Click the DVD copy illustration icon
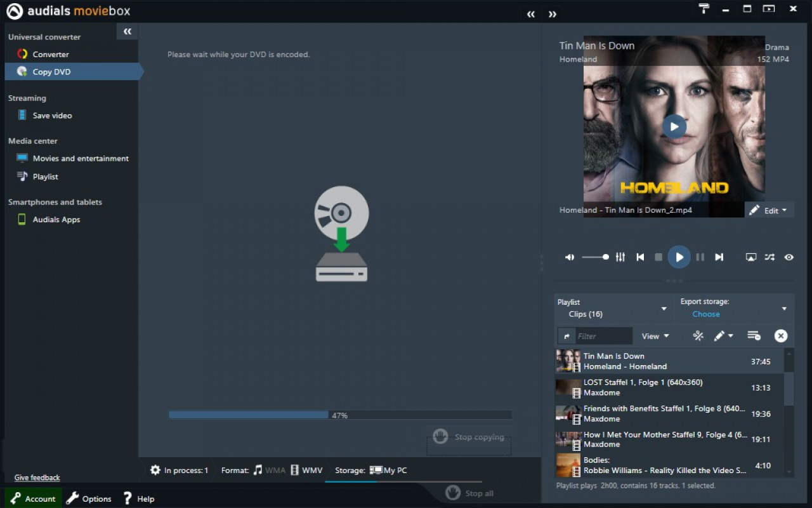The height and width of the screenshot is (508, 812). coord(341,234)
